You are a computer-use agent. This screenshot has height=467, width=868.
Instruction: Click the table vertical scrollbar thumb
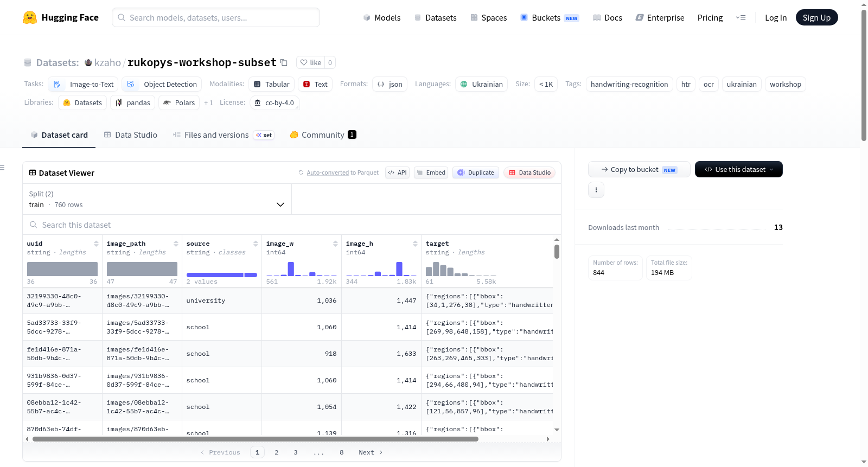557,252
